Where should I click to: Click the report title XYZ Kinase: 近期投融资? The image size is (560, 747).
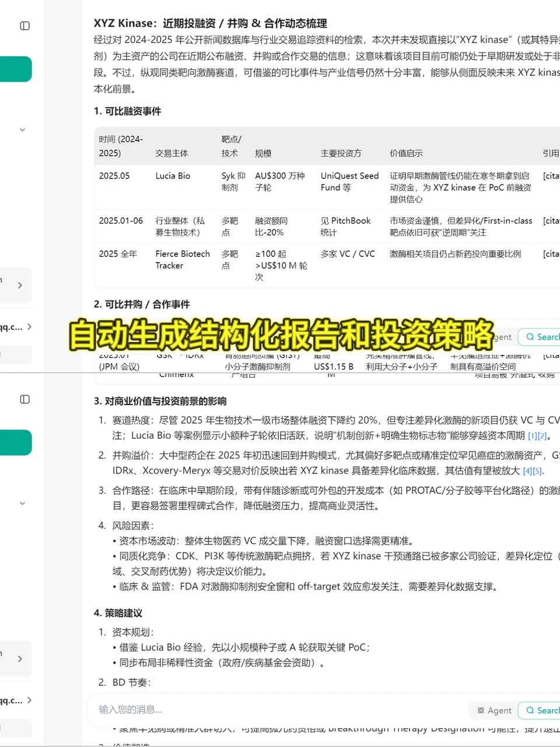[x=210, y=23]
